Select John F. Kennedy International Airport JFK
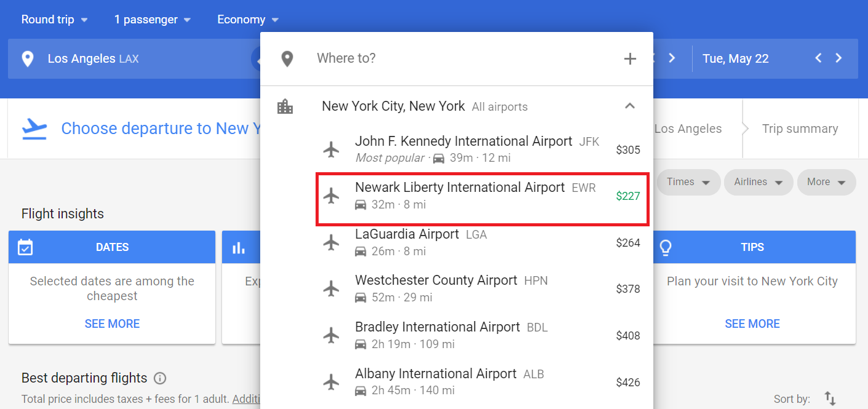 click(x=482, y=149)
